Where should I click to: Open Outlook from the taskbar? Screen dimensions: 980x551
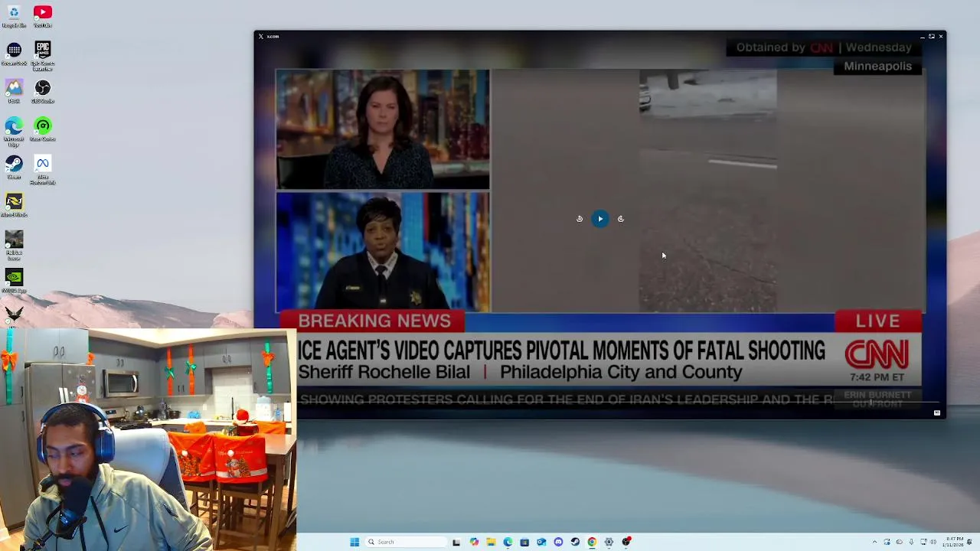[x=541, y=542]
